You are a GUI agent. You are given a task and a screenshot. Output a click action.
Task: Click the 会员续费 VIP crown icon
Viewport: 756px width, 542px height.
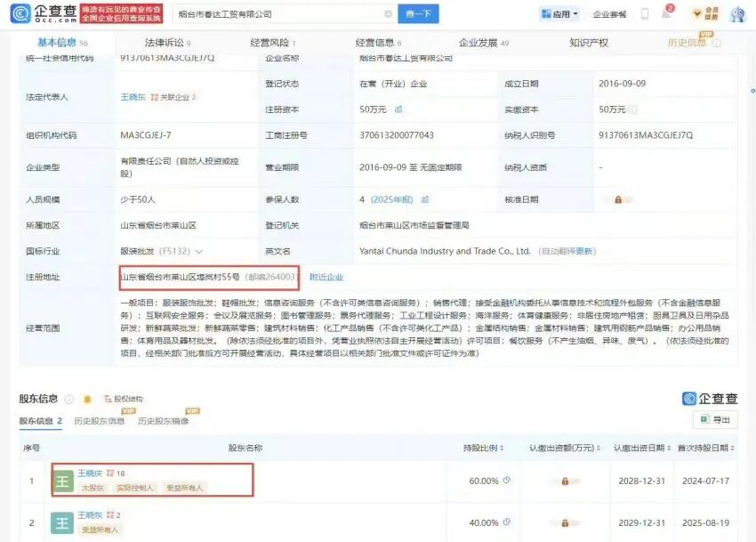(x=706, y=13)
